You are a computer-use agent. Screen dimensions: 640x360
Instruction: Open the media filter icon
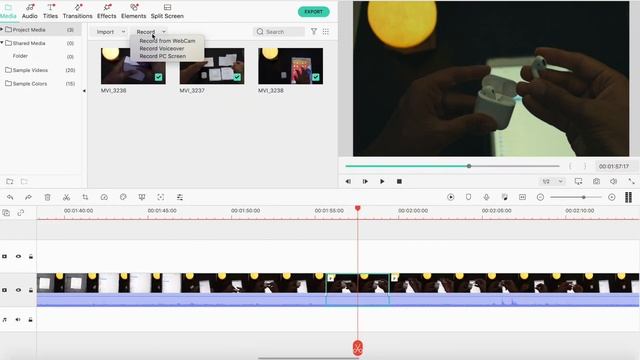coord(314,31)
